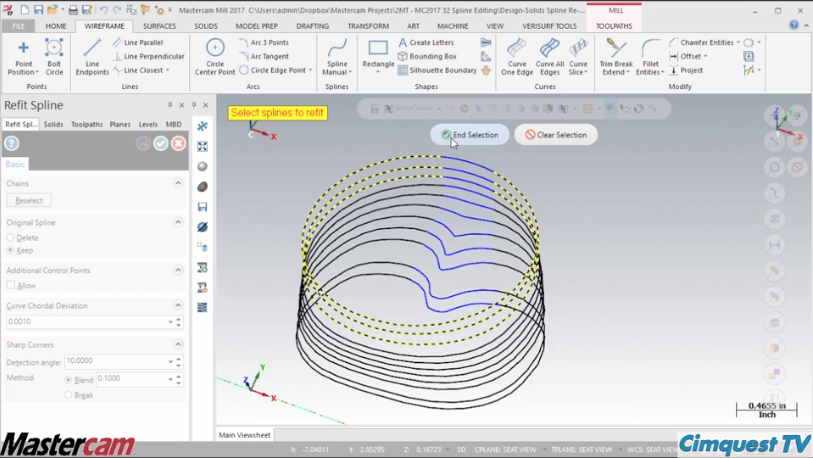Activate the Line Endpoints tool
Image resolution: width=813 pixels, height=458 pixels.
(92, 57)
